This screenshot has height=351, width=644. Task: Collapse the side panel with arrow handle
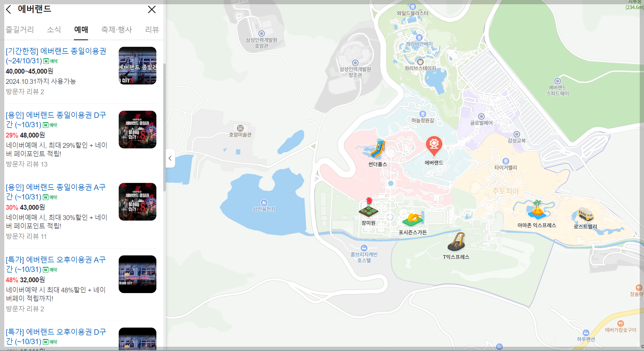(170, 158)
